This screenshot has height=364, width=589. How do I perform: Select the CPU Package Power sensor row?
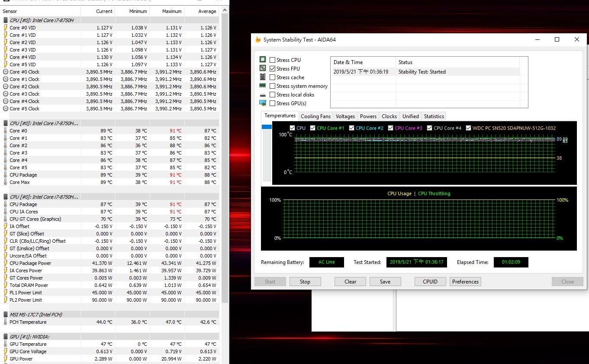[109, 263]
